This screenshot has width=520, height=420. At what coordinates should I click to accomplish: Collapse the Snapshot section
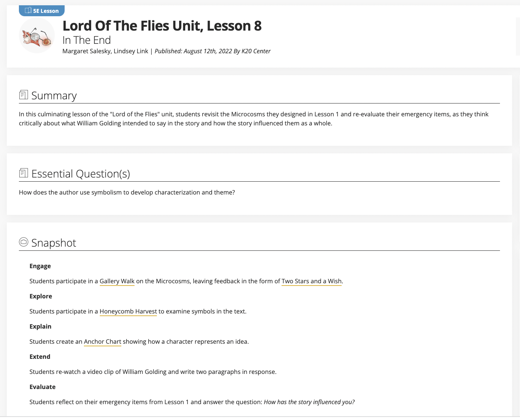coord(53,243)
